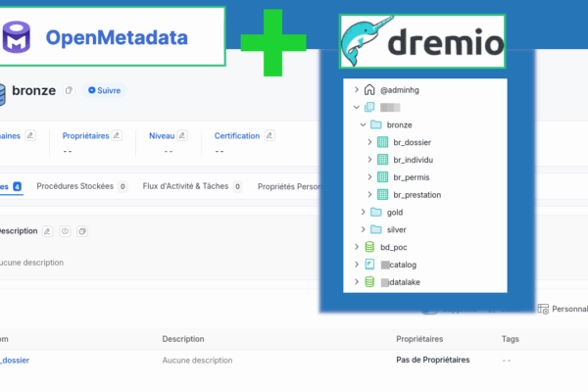Click the bd_poc database icon
Screen dimensions: 588x392
pos(369,247)
